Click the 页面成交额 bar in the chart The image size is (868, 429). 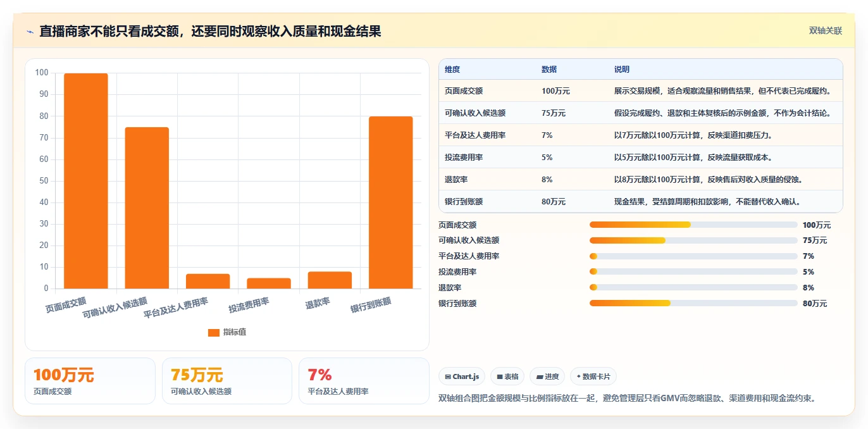point(86,181)
